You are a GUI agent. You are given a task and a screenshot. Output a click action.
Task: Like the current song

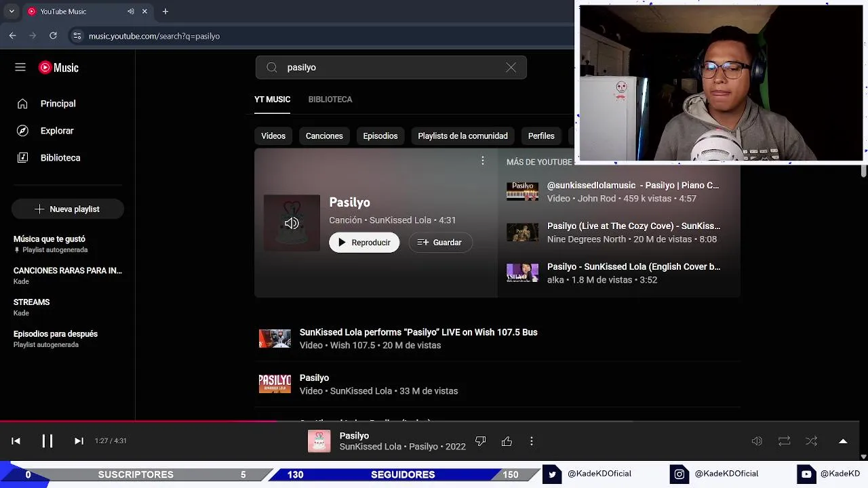click(507, 441)
